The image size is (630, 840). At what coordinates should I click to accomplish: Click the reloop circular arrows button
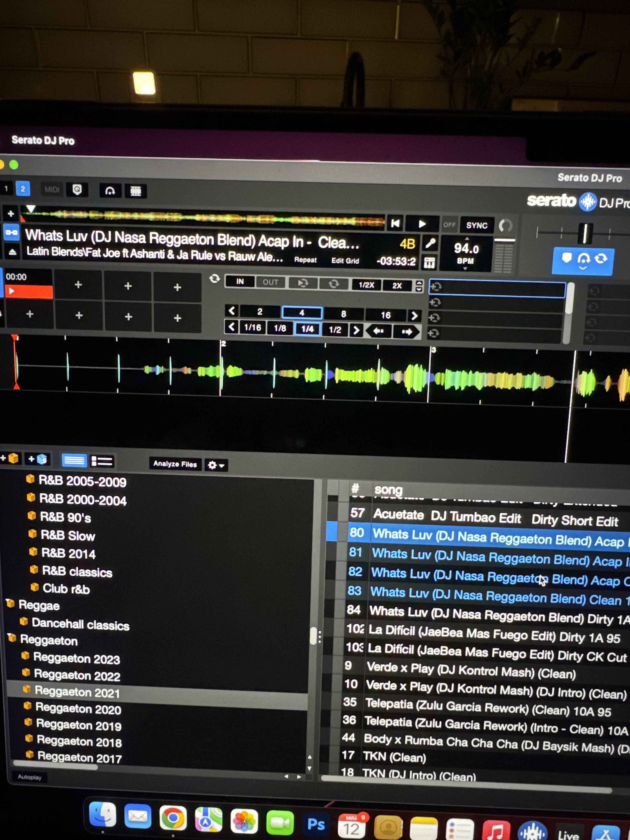pos(334,284)
